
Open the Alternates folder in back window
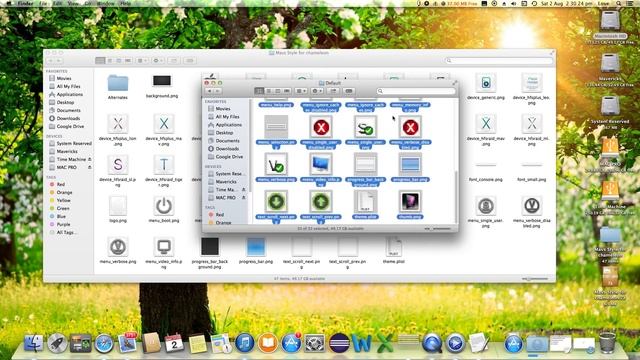[118, 83]
